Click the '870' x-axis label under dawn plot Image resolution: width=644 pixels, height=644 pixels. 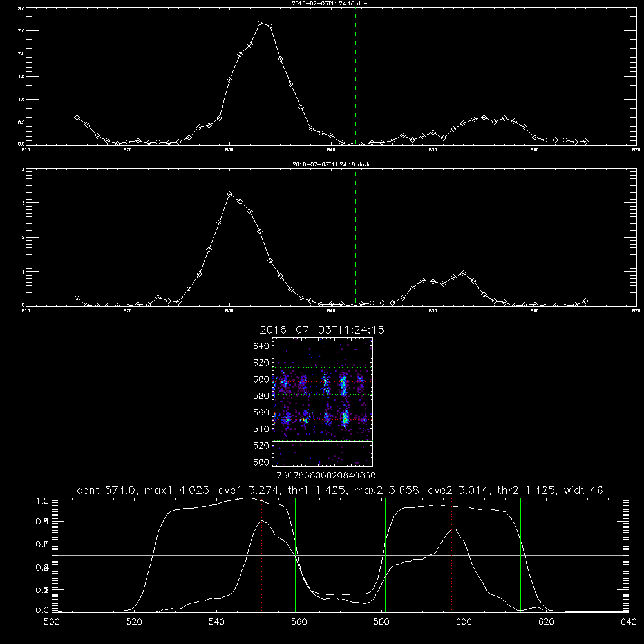(x=636, y=150)
